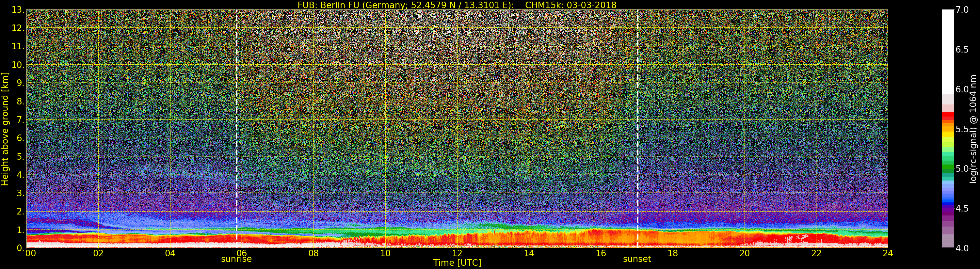This screenshot has height=269, width=980.
Task: Click the "5." tick on the height axis
Action: point(20,156)
